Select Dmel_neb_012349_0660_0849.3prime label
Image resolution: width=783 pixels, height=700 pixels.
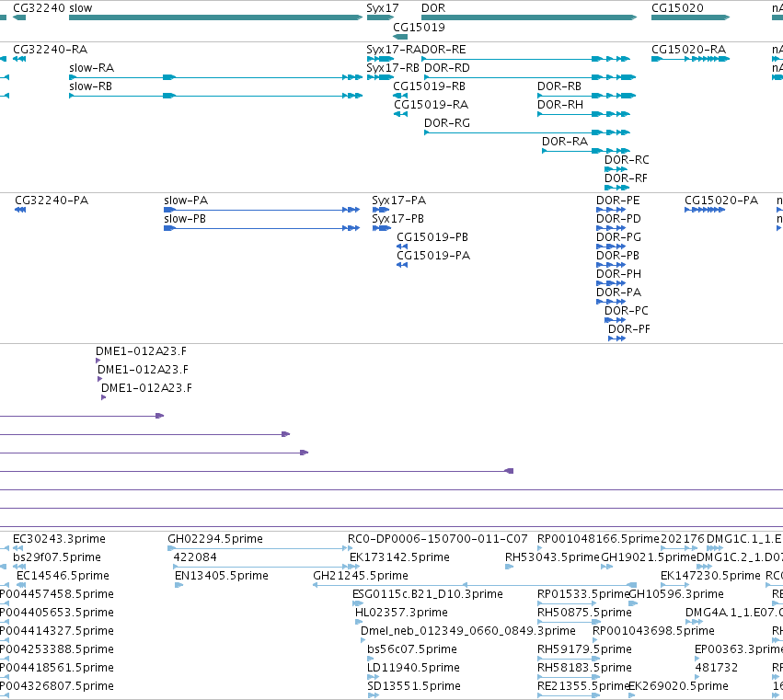pos(468,631)
